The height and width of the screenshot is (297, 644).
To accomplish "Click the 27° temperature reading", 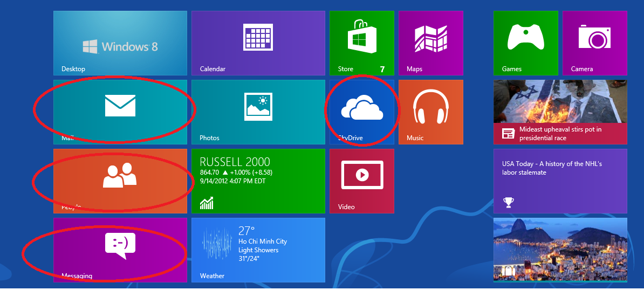I will (247, 230).
